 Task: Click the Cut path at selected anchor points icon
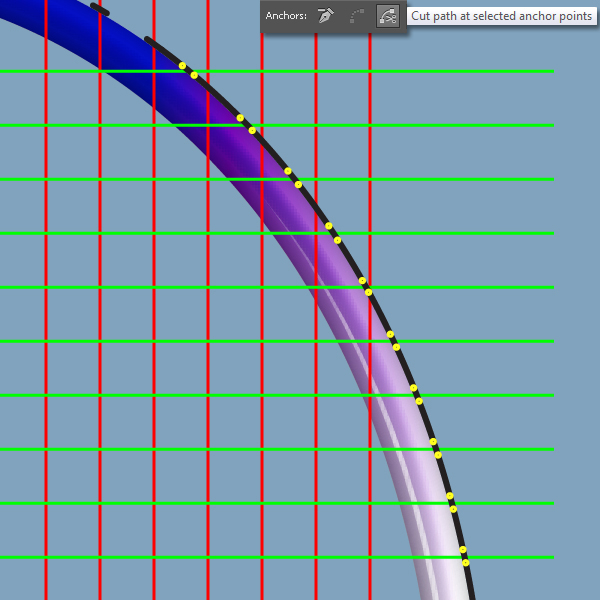[x=388, y=16]
